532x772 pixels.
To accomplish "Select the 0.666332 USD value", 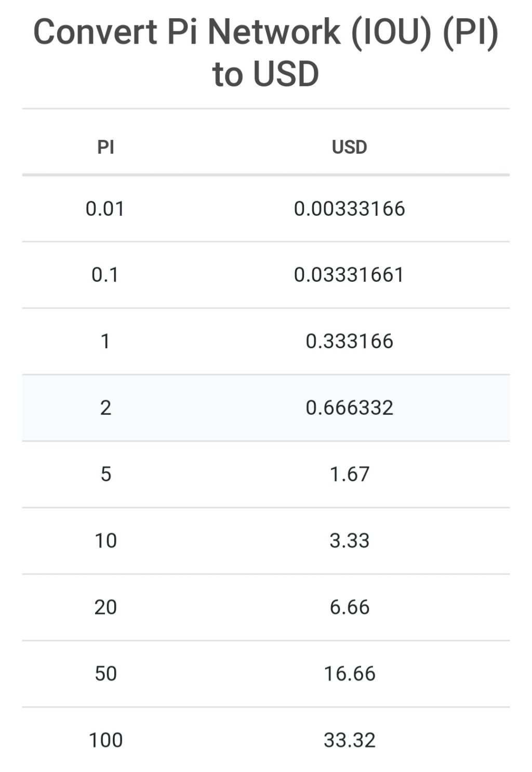I will [349, 408].
